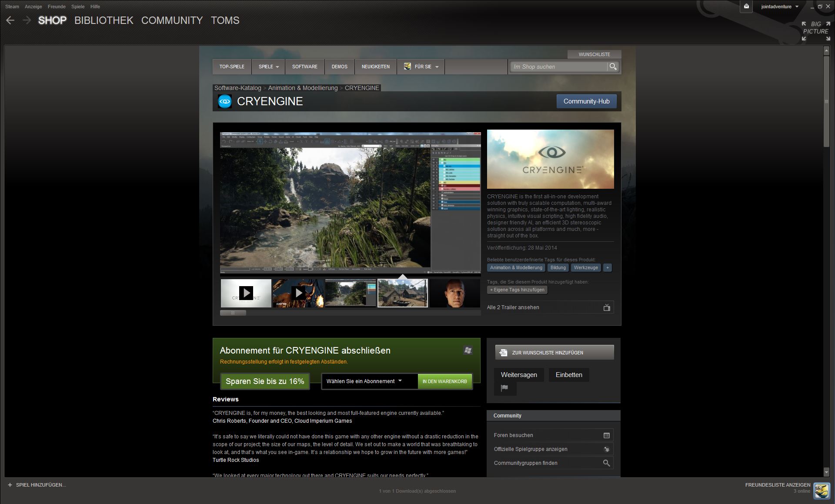Open DEMOS in shop navigation
This screenshot has height=504, width=835.
[340, 67]
